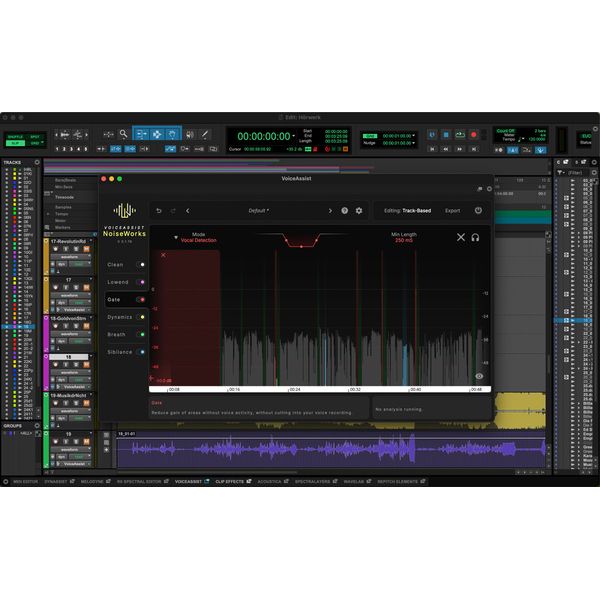600x600 pixels.
Task: Click return to zero transport button
Action: coord(432,149)
